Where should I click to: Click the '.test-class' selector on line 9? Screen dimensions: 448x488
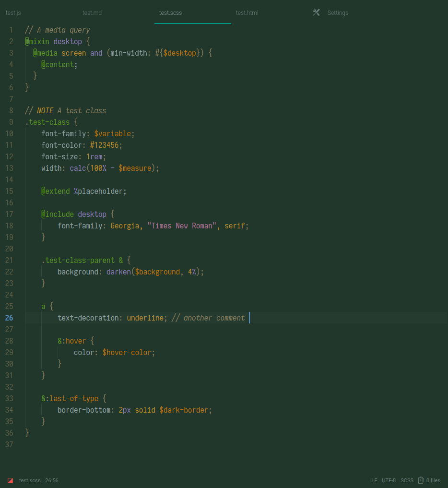click(47, 122)
